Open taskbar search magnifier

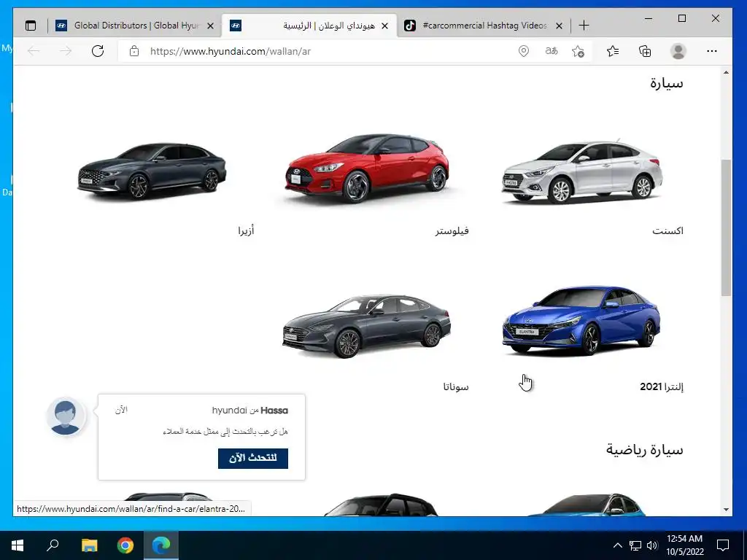pyautogui.click(x=53, y=545)
